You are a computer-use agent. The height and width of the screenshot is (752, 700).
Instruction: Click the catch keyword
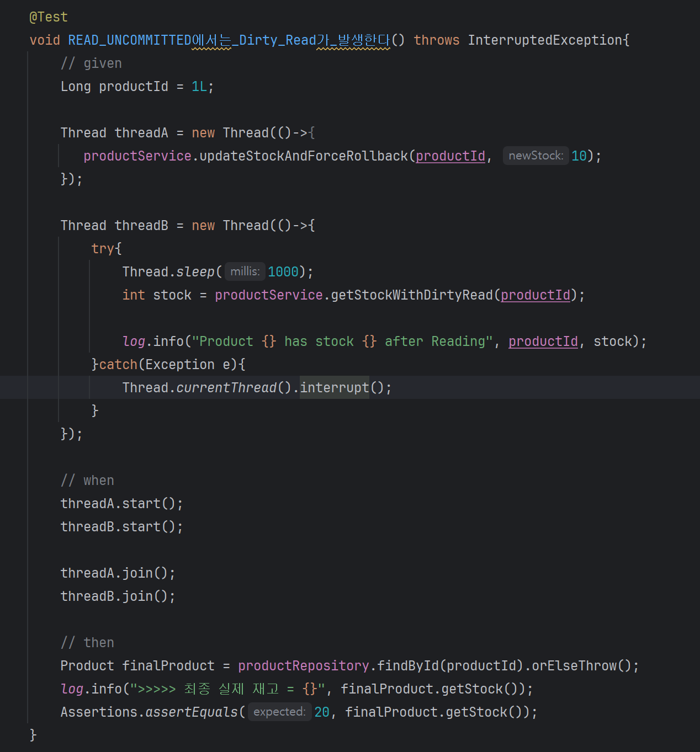118,365
